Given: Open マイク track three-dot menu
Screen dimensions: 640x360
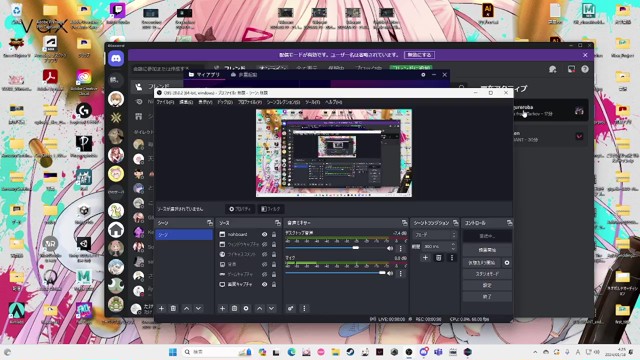Looking at the screenshot, I should coord(400,273).
